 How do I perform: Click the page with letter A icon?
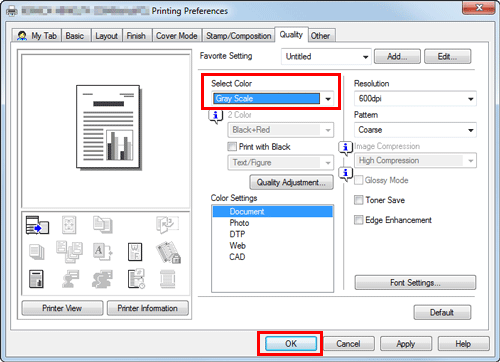click(x=102, y=252)
